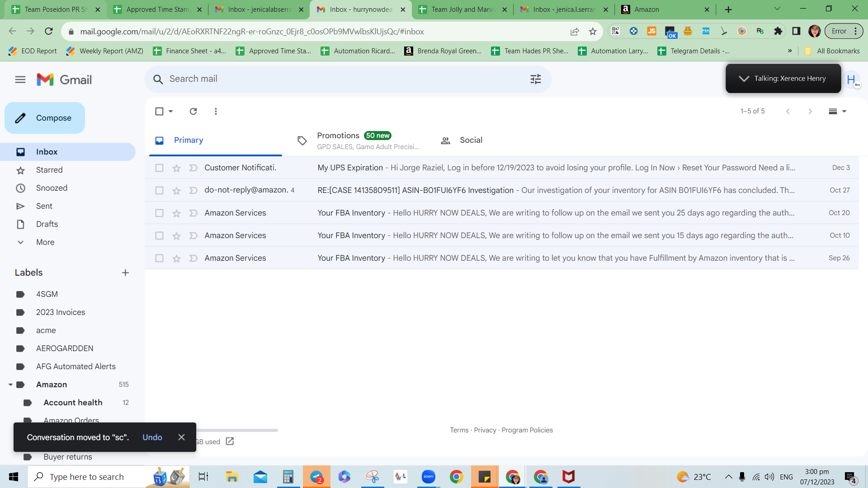Viewport: 868px width, 488px height.
Task: Show hidden system tray icons
Action: 728,477
